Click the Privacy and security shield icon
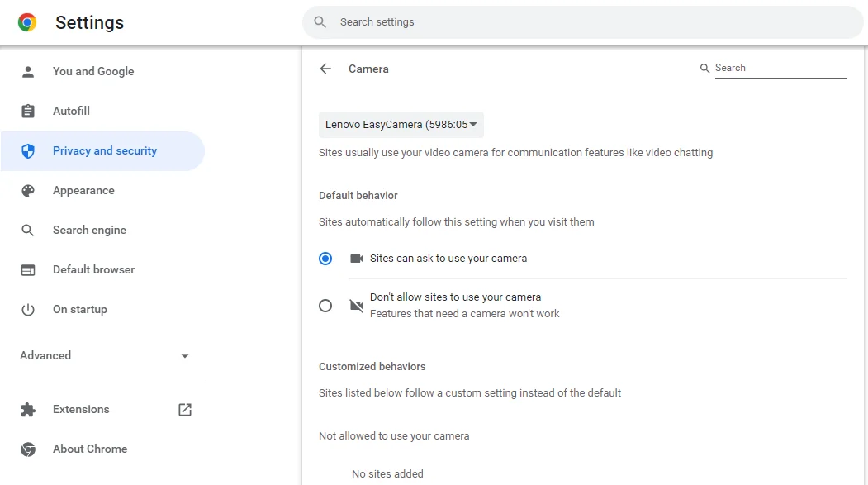 pos(28,151)
